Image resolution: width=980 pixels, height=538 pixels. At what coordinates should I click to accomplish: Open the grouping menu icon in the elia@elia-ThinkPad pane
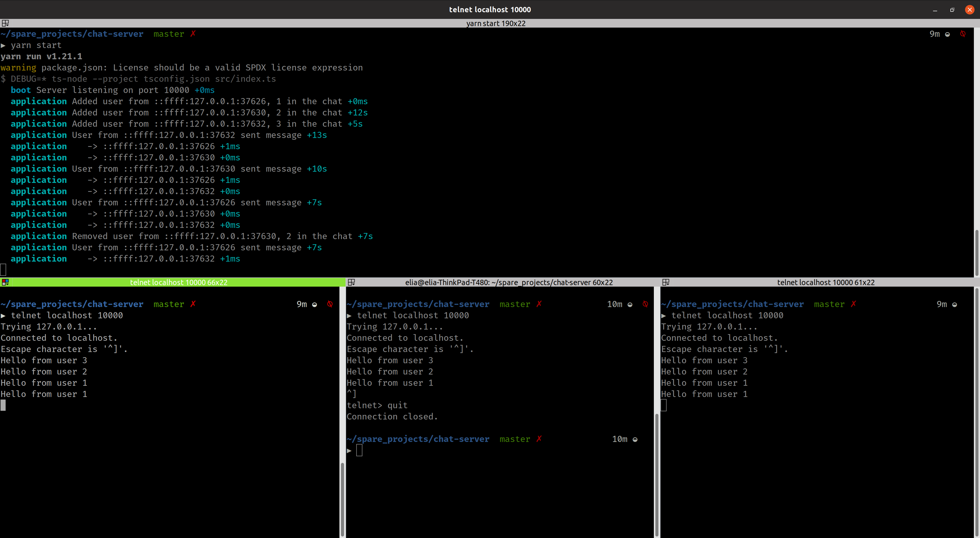click(351, 282)
